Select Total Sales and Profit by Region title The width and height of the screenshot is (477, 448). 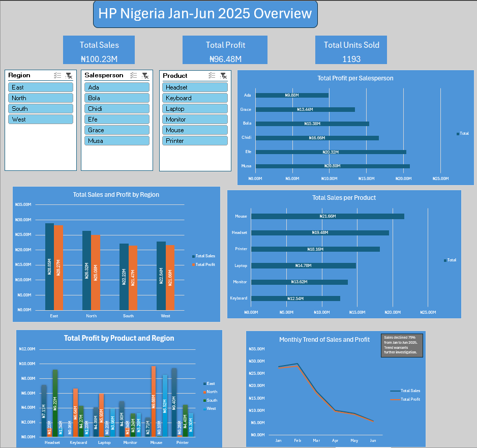[116, 195]
